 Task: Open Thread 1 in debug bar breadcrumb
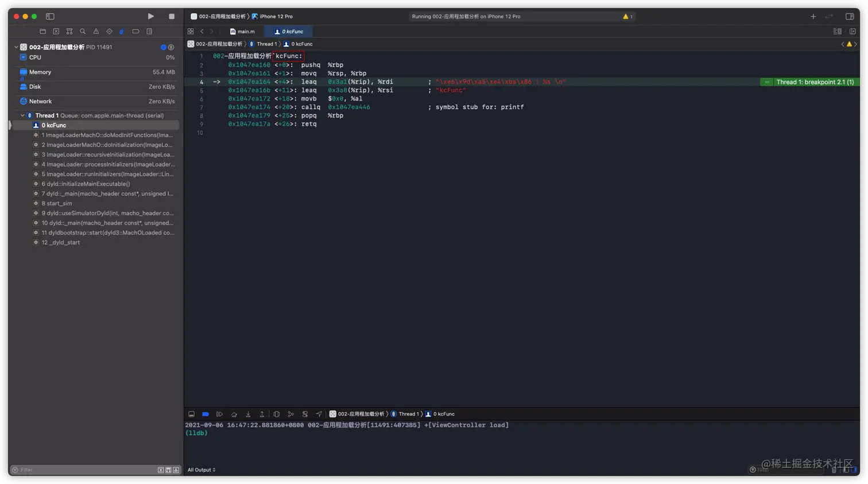pyautogui.click(x=405, y=414)
